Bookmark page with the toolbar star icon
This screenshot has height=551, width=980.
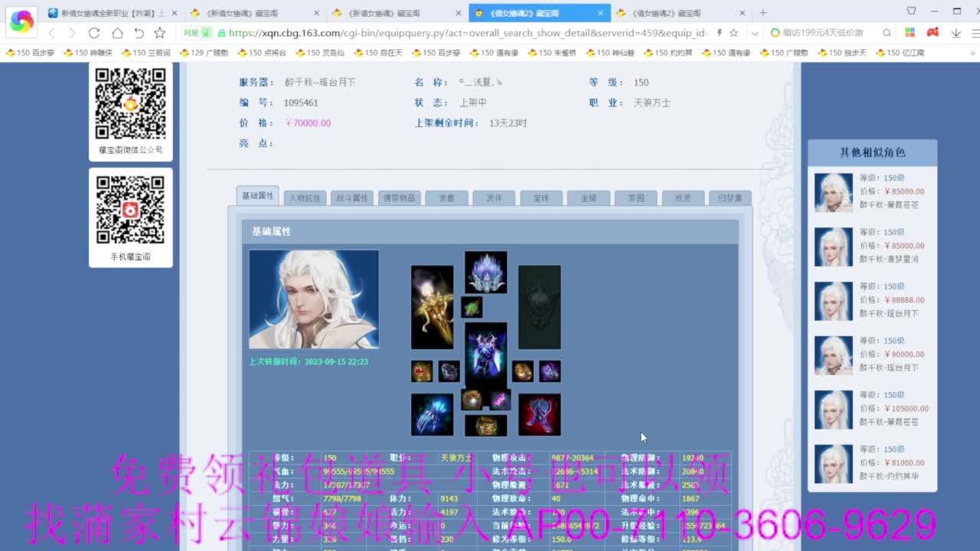tap(159, 33)
